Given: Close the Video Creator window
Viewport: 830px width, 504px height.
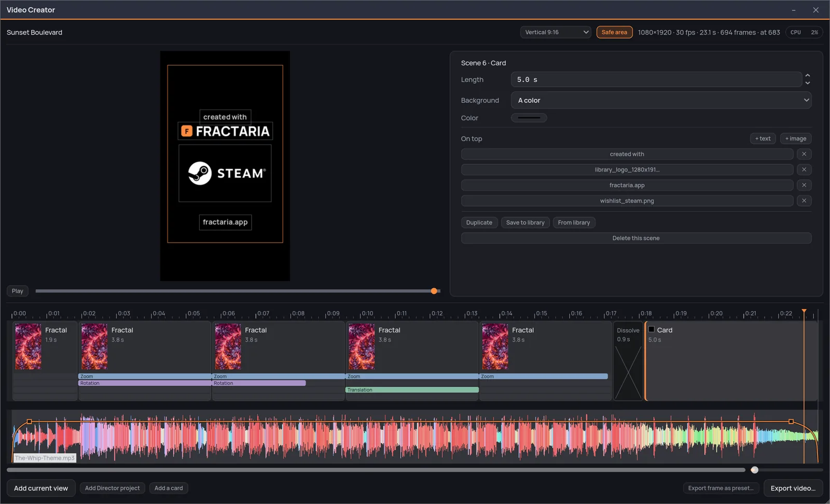Looking at the screenshot, I should pyautogui.click(x=815, y=10).
